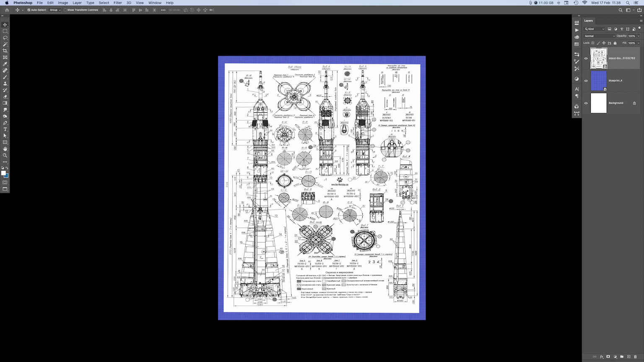The width and height of the screenshot is (644, 362).
Task: Open the Paragraph panel icon
Action: (577, 96)
